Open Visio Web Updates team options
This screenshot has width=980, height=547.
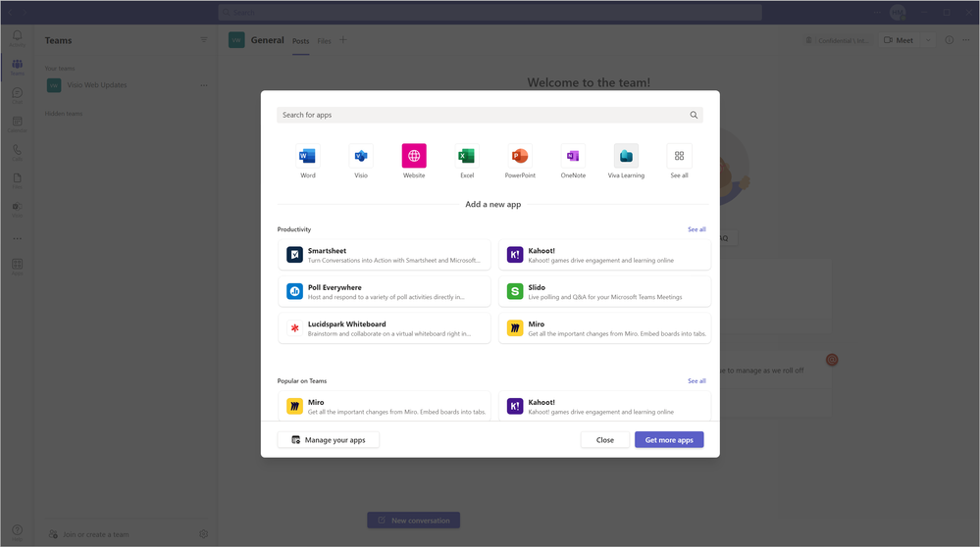pos(204,85)
